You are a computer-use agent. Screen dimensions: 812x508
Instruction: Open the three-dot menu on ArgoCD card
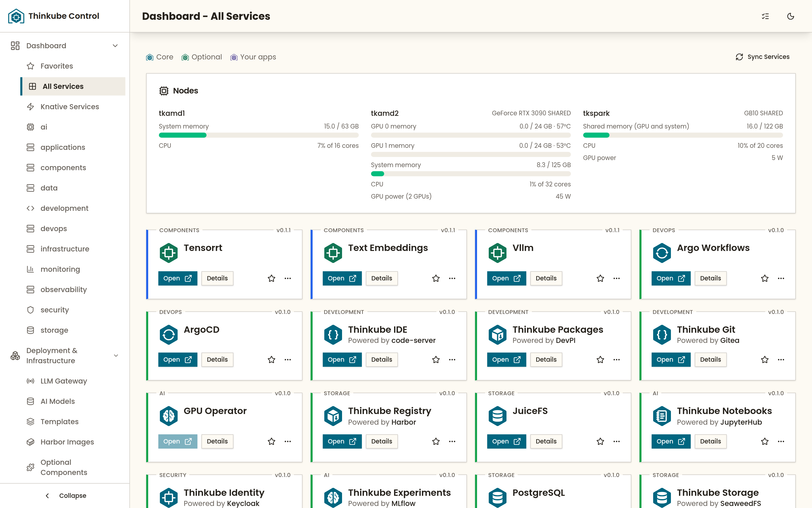pos(287,359)
